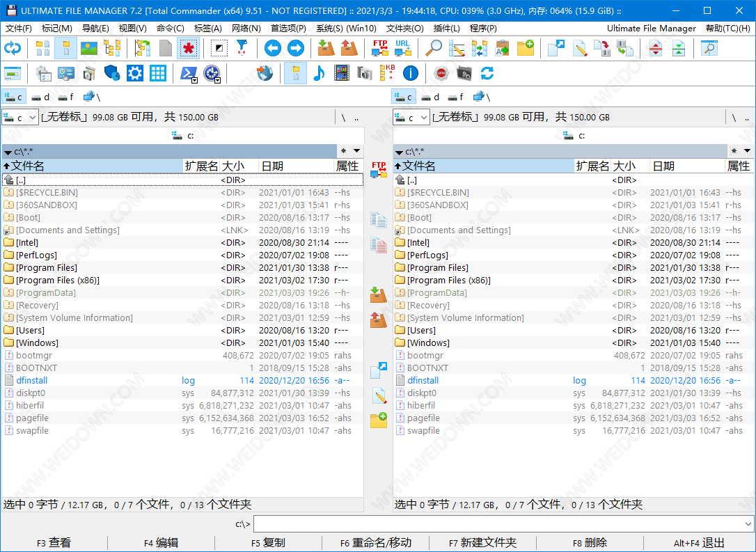The width and height of the screenshot is (756, 552).
Task: Click the PowerShell icon
Action: click(187, 73)
